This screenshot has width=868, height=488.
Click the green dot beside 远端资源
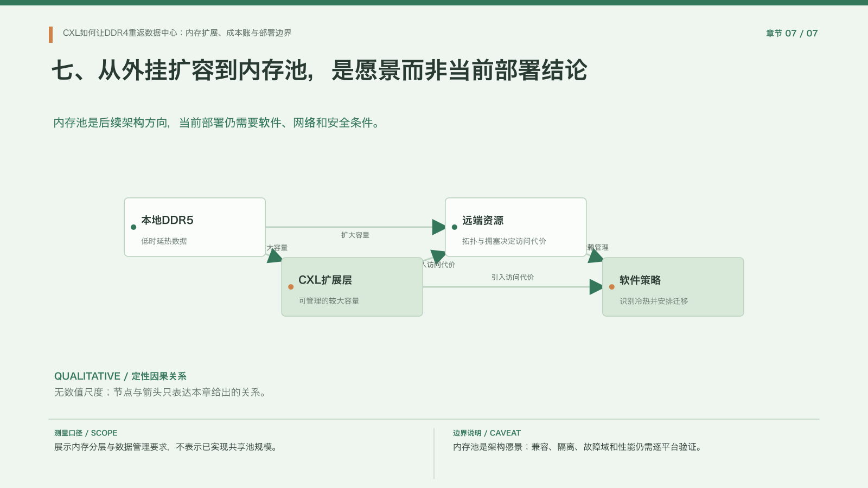[x=455, y=227]
